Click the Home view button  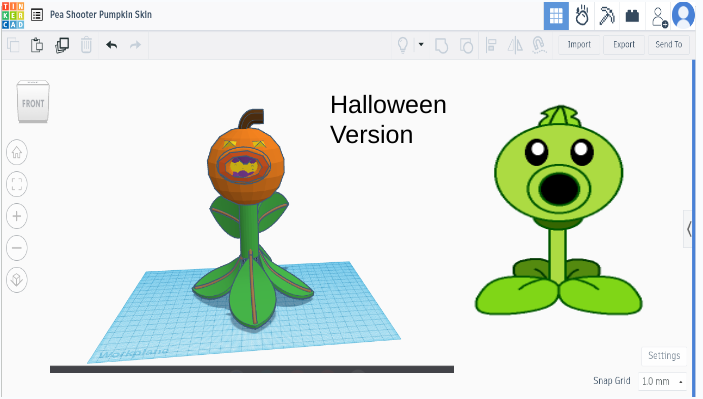pos(17,152)
